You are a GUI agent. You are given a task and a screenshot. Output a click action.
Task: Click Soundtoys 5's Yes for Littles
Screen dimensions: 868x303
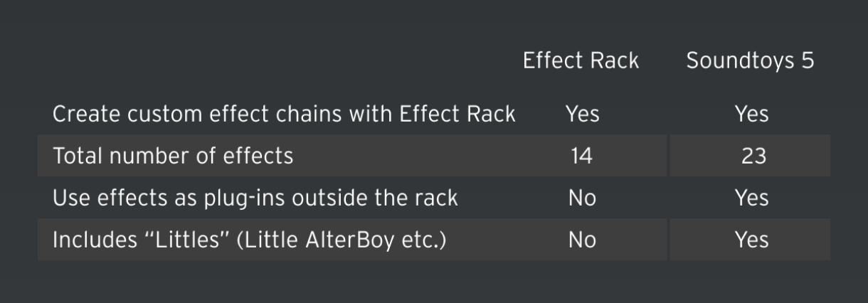click(x=751, y=240)
